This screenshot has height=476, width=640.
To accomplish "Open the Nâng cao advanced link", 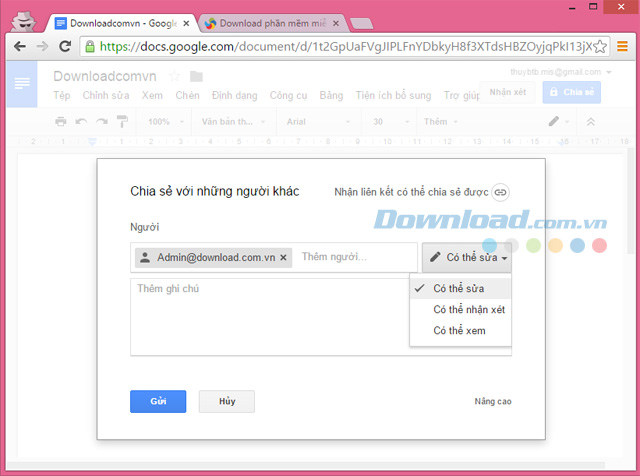I will coord(493,401).
